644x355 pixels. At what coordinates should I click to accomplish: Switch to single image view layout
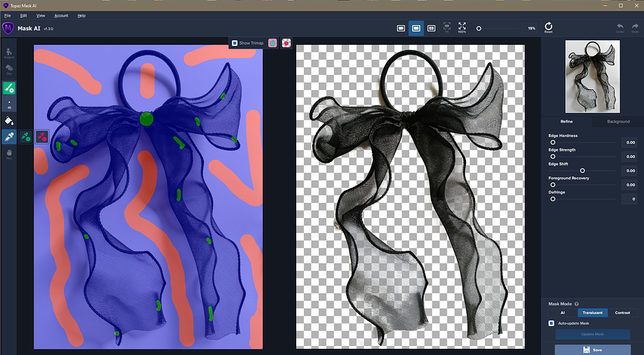401,28
